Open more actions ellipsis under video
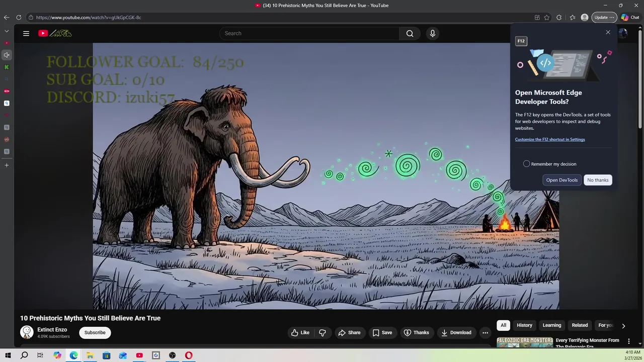 point(485,332)
